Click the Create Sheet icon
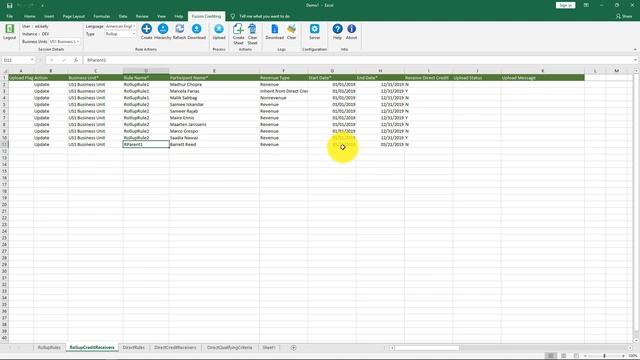Image resolution: width=640 pixels, height=360 pixels. 238,29
